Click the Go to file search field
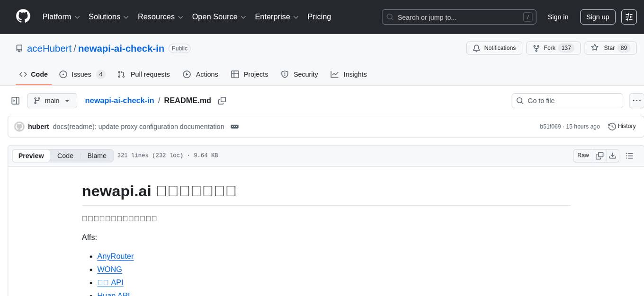Screen dimensions: 644x296 coord(567,100)
